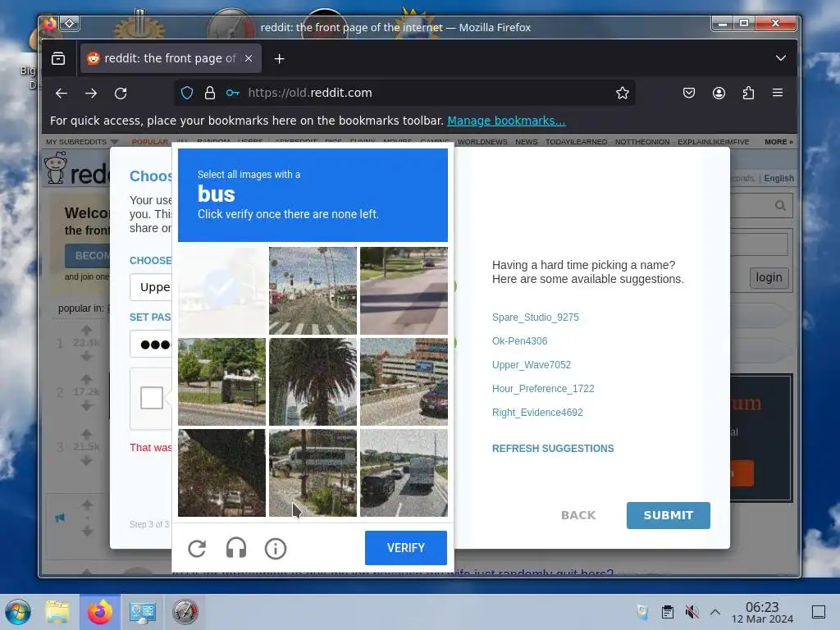840x630 pixels.
Task: View site security padlock information
Action: tap(209, 93)
